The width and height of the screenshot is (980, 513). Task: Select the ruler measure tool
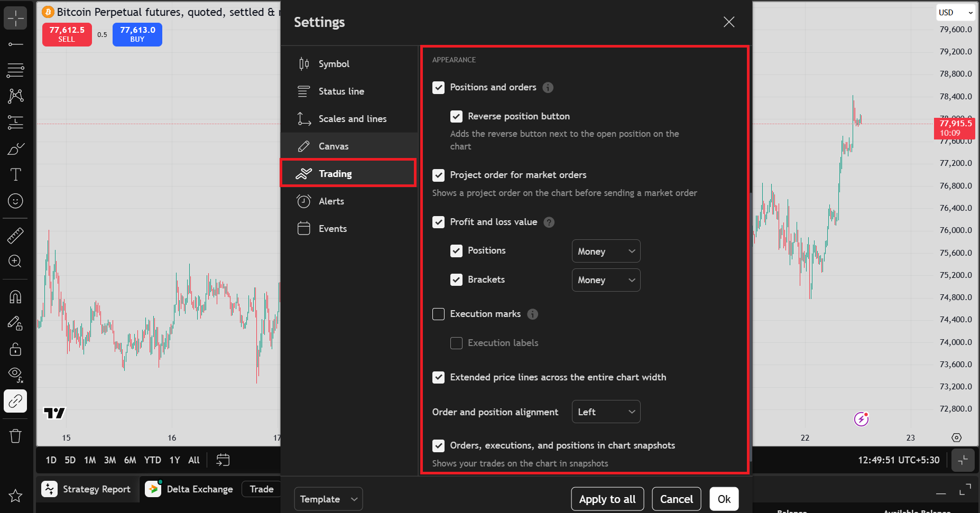click(x=15, y=235)
